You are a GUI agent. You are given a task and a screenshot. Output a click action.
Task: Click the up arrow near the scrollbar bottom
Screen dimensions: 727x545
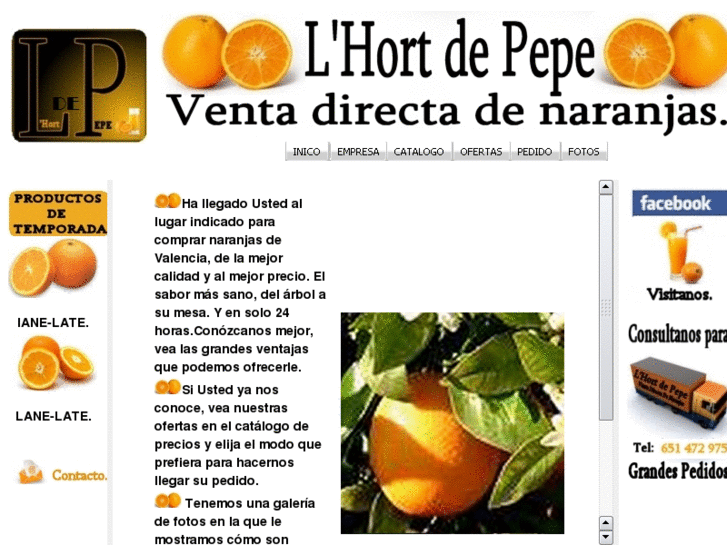pyautogui.click(x=606, y=523)
